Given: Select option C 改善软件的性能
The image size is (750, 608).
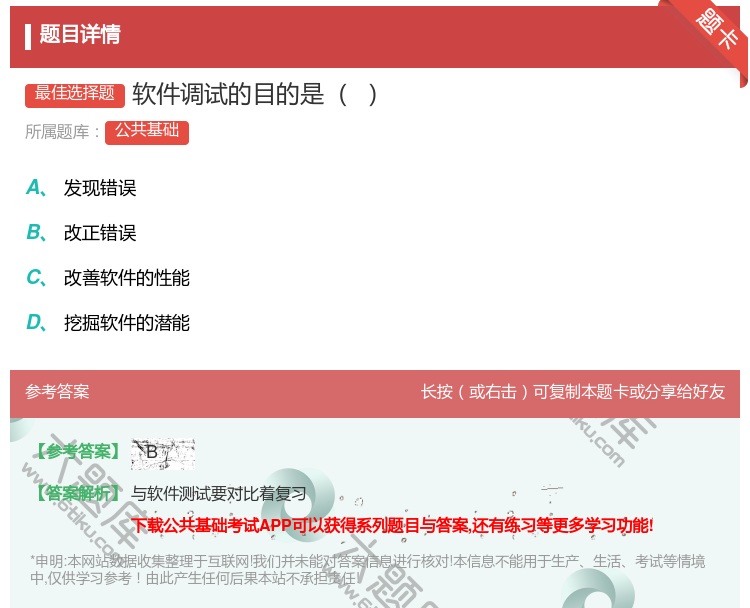Looking at the screenshot, I should click(x=108, y=278).
